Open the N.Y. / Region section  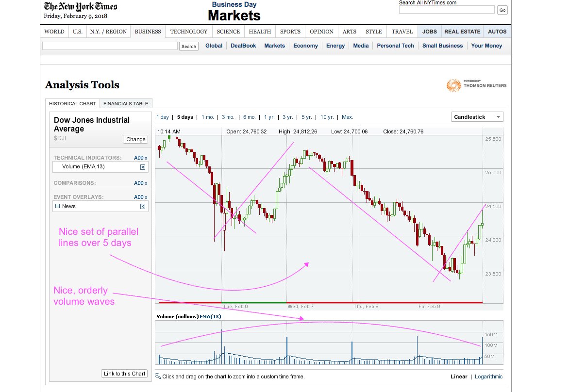point(108,32)
